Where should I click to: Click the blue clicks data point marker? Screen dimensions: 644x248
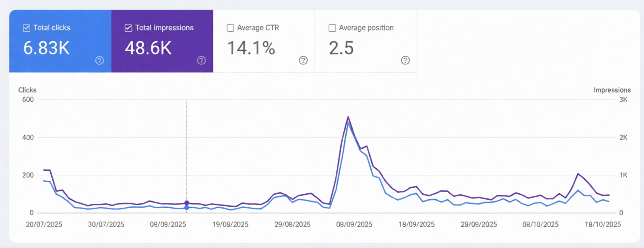[187, 208]
